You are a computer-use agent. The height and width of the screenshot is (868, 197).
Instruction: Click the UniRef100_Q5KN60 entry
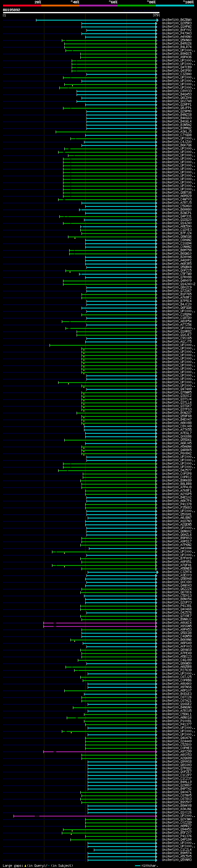tap(176, 40)
